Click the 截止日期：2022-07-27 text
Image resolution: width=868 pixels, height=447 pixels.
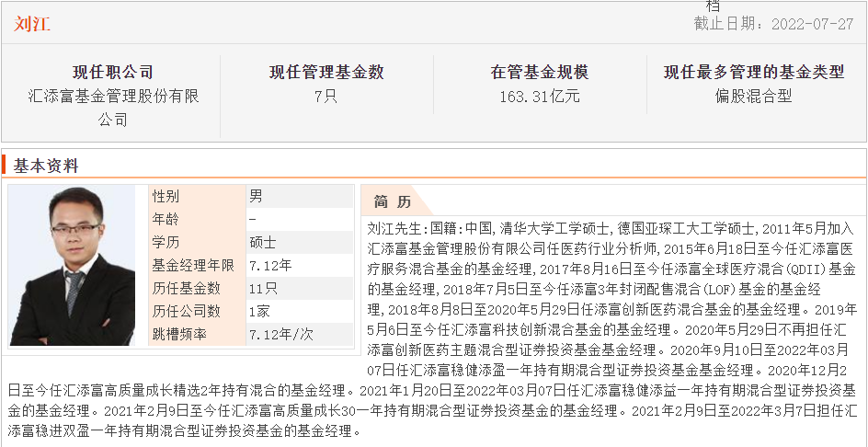[773, 24]
